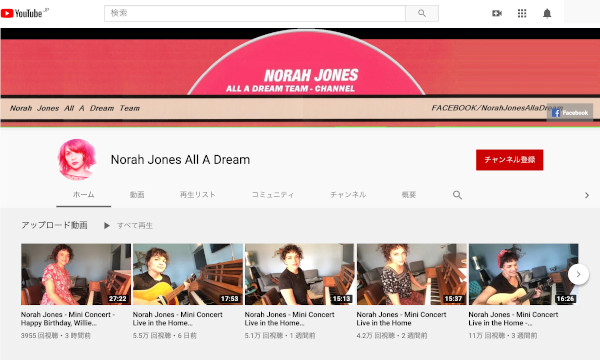
Task: Open the 27:22 Happy Birthday Willie video thumbnail
Action: (76, 274)
